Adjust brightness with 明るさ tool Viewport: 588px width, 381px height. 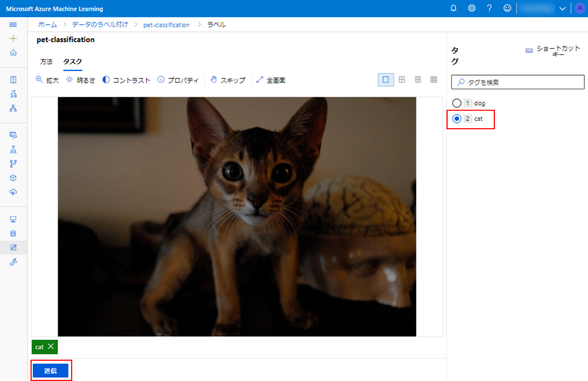tap(80, 80)
